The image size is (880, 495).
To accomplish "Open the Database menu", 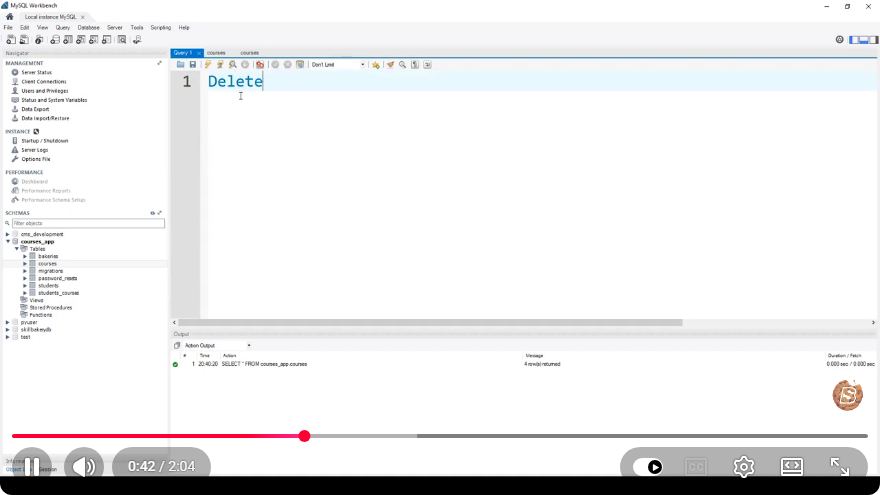I will 88,28.
